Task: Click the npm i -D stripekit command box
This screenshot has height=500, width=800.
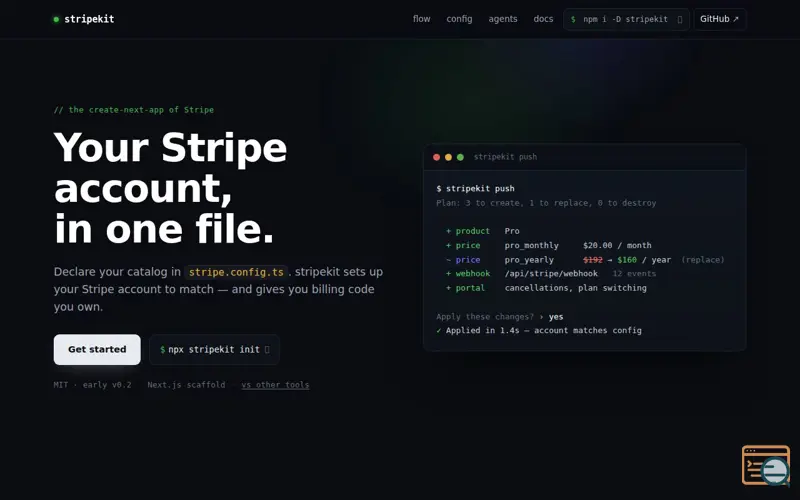Action: pos(626,19)
